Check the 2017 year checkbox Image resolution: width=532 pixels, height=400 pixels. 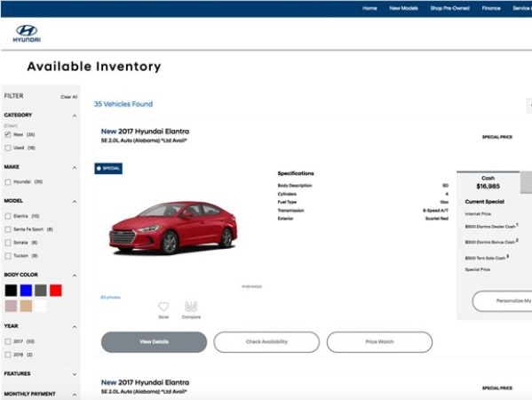[x=8, y=341]
